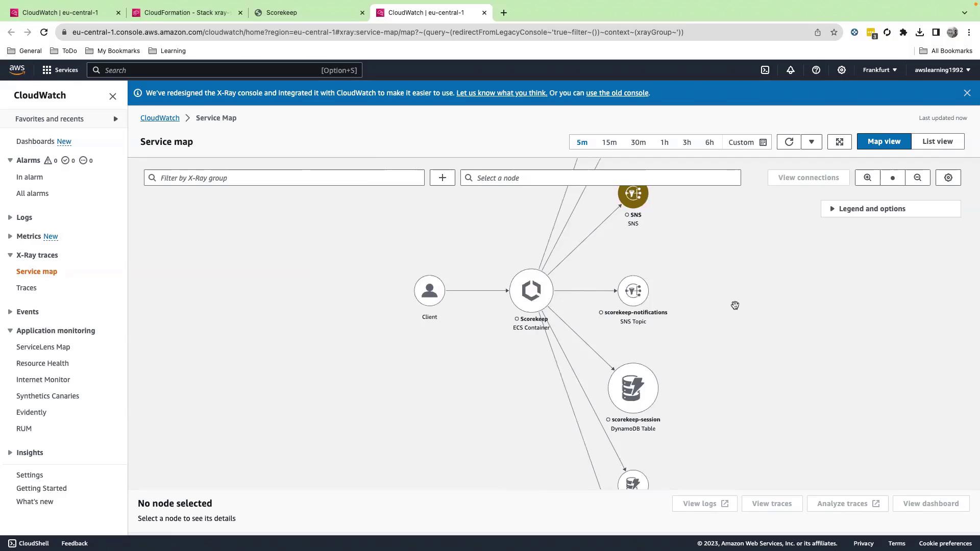Open the Frankfurt region dropdown

[879, 70]
